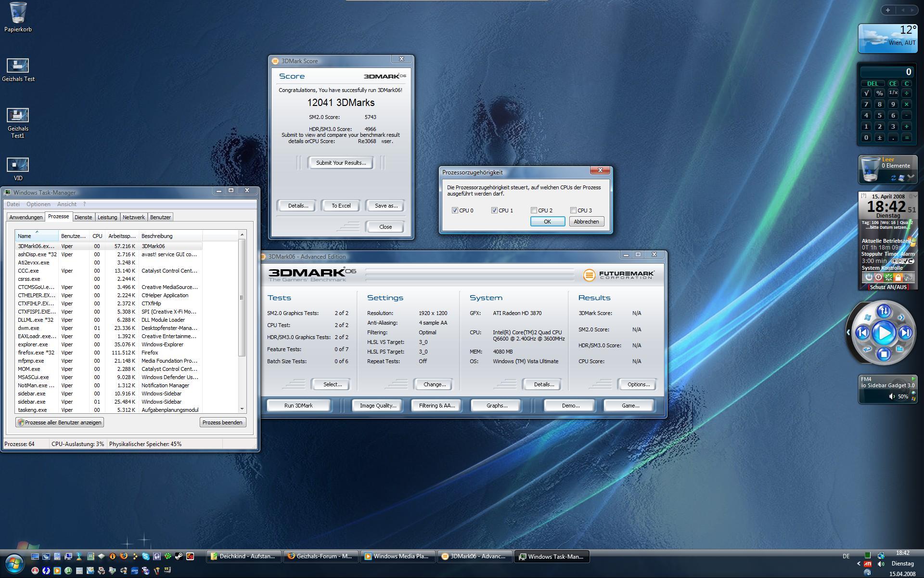Launch Steam from the quick launch bar
Viewport: 924px width, 578px height.
click(179, 556)
